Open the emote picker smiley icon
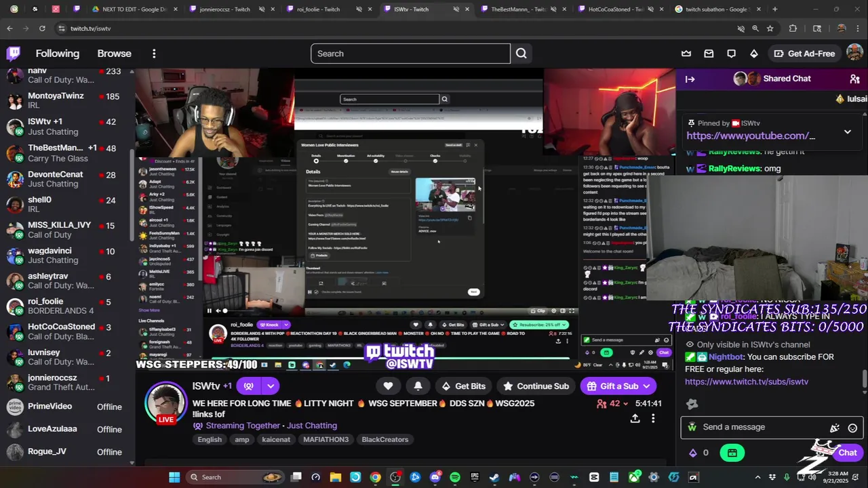868x488 pixels. [x=852, y=428]
